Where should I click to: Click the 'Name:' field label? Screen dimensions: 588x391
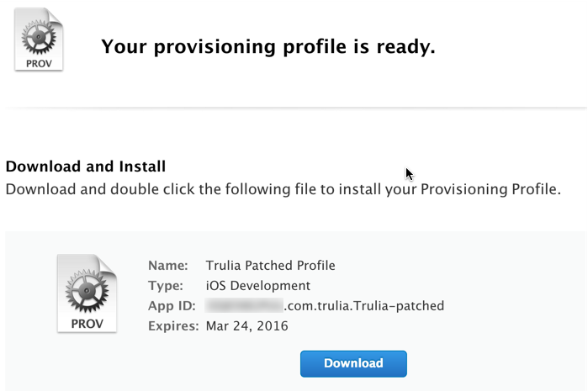pyautogui.click(x=168, y=266)
